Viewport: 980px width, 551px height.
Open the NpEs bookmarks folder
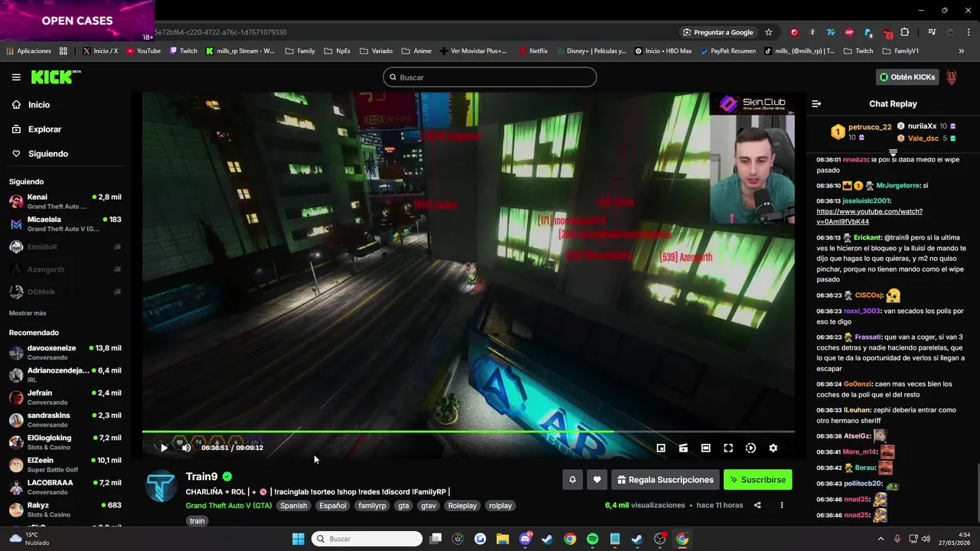click(337, 51)
